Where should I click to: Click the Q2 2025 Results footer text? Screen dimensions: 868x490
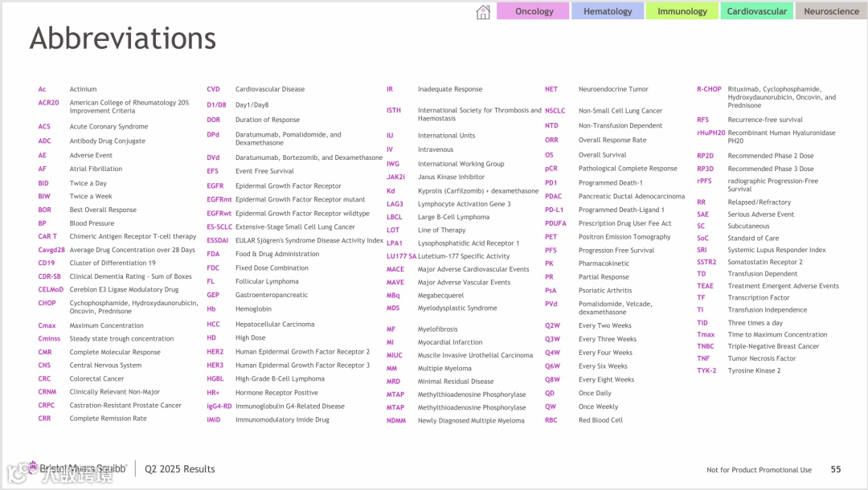(180, 469)
